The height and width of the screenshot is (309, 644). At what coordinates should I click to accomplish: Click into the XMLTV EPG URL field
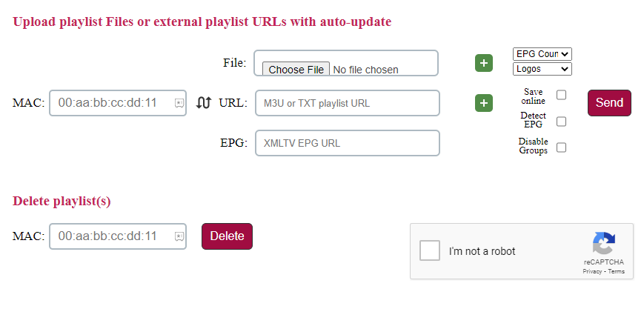(x=347, y=143)
